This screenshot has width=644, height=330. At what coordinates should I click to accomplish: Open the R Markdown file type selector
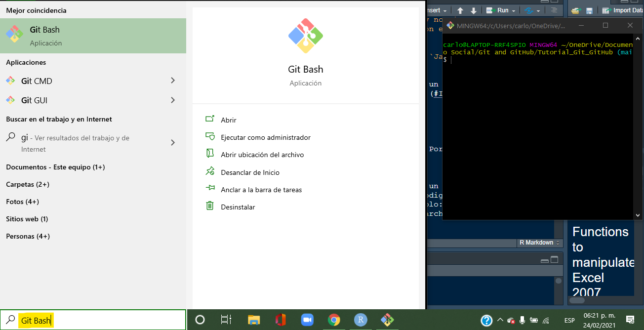tap(539, 243)
